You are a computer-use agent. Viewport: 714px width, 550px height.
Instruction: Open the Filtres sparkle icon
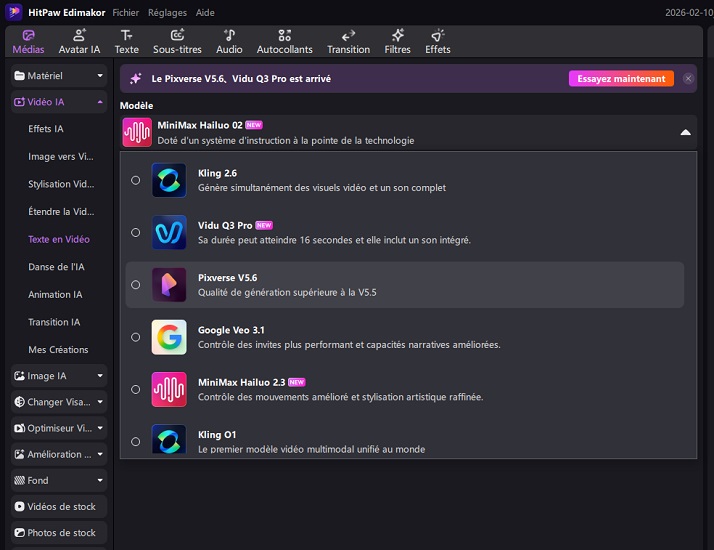click(397, 35)
